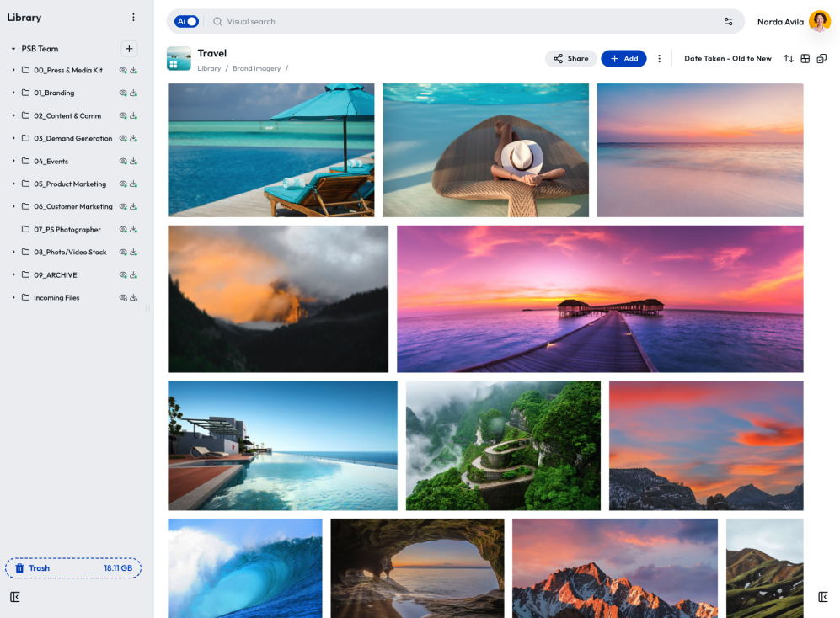Open the right side panel
The image size is (840, 618).
tap(823, 597)
